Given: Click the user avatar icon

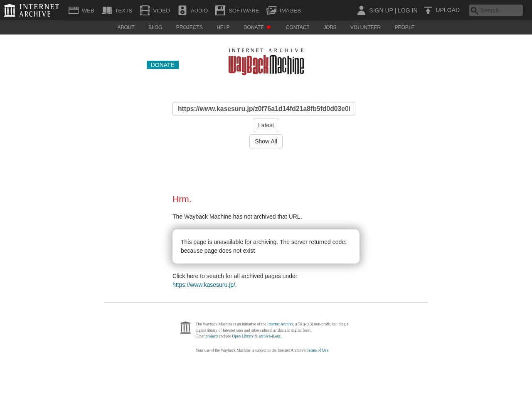Looking at the screenshot, I should [x=361, y=10].
